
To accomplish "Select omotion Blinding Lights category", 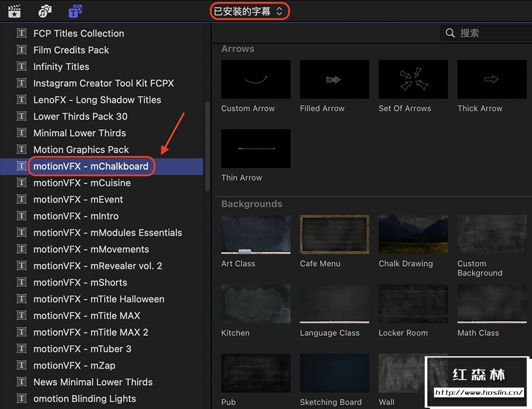I will coord(85,398).
